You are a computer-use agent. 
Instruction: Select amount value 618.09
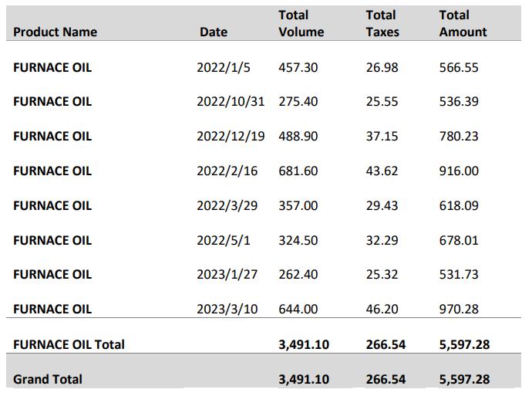459,205
